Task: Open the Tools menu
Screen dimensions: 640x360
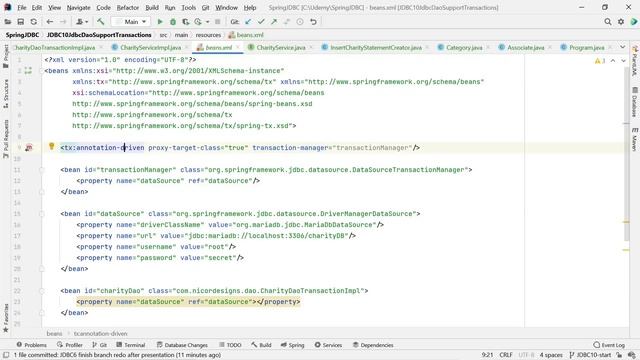Action: tap(188, 7)
